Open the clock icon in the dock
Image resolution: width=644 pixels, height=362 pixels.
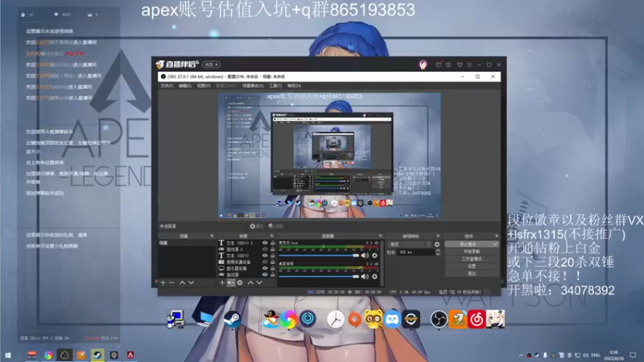(336, 319)
